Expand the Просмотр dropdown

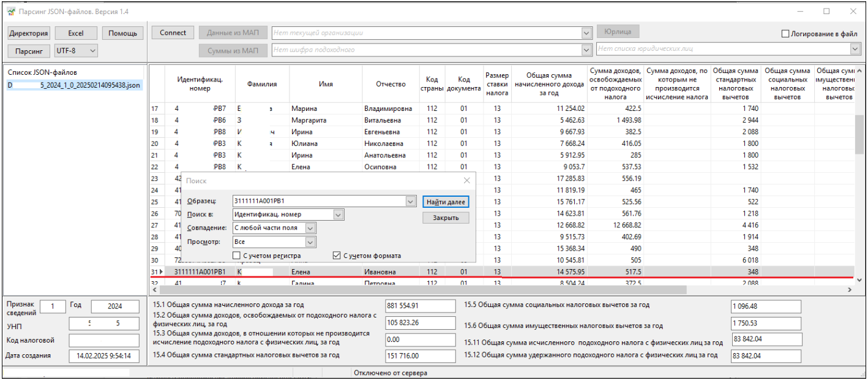coord(310,242)
